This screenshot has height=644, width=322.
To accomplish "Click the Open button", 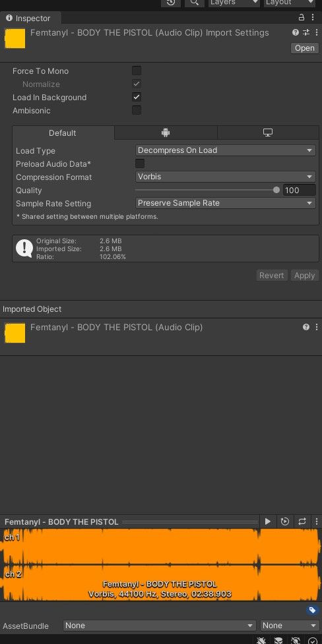I will click(305, 48).
